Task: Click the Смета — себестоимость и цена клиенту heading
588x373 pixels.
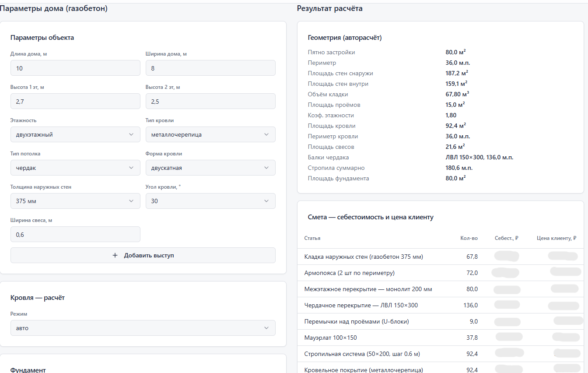Action: (x=371, y=217)
